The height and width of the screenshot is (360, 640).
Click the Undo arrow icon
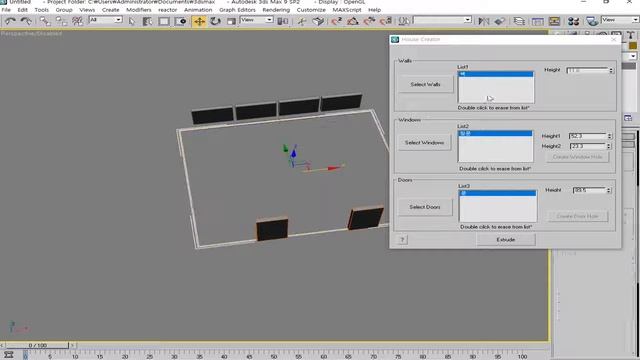[x=10, y=21]
